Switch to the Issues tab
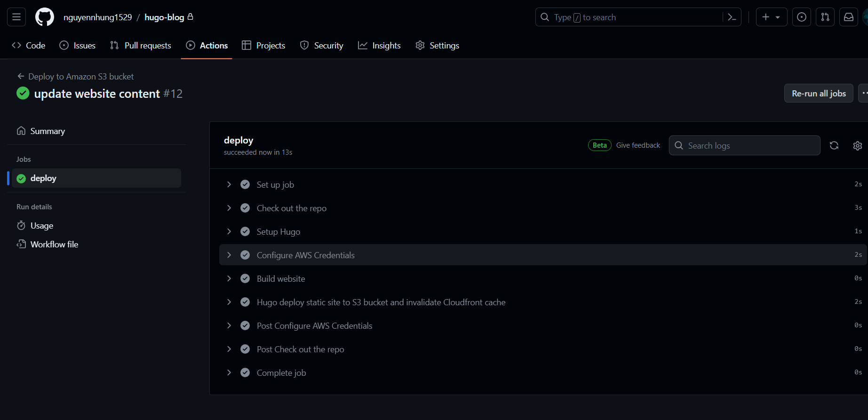This screenshot has height=420, width=868. pos(78,45)
